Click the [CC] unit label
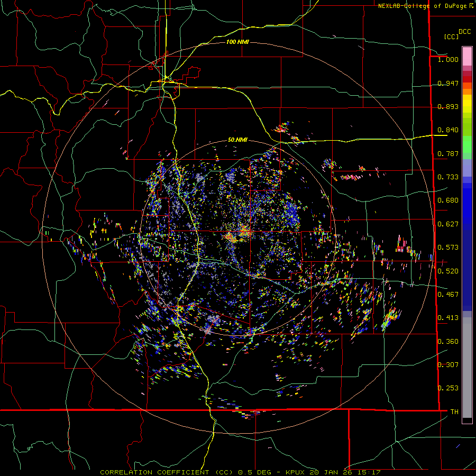 pyautogui.click(x=452, y=36)
